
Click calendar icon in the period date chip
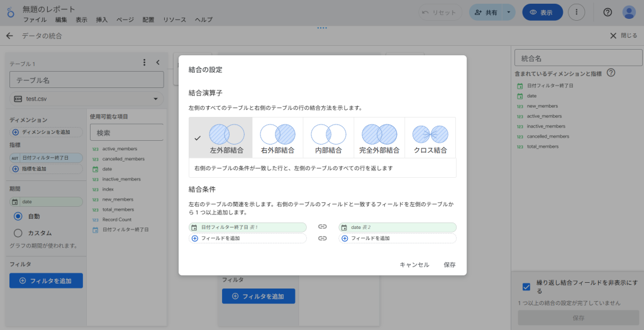[x=15, y=202]
